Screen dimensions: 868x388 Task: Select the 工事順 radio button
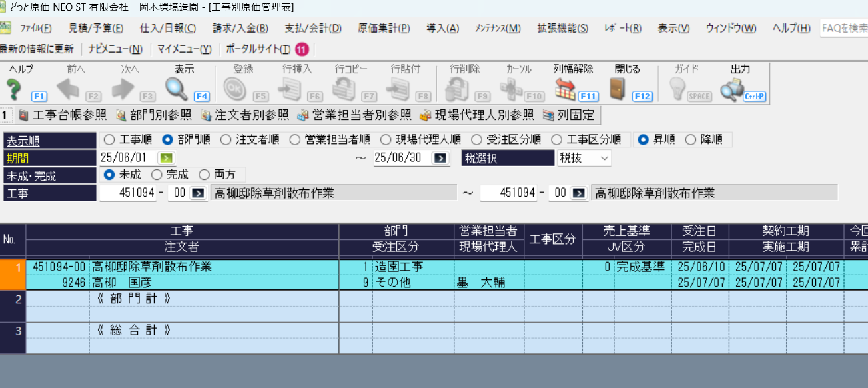[109, 140]
